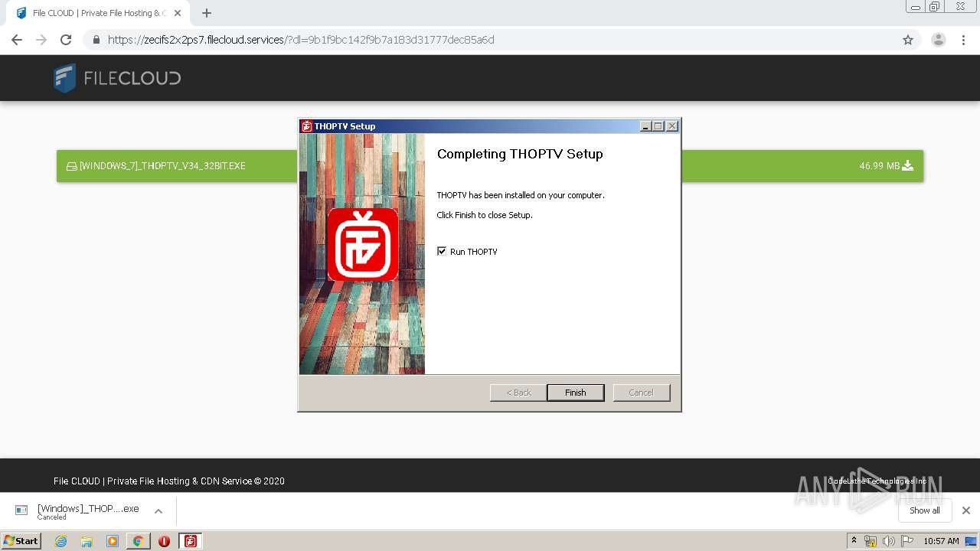Open Windows Explorer folder from taskbar
Screen dimensions: 980x551
click(x=87, y=541)
